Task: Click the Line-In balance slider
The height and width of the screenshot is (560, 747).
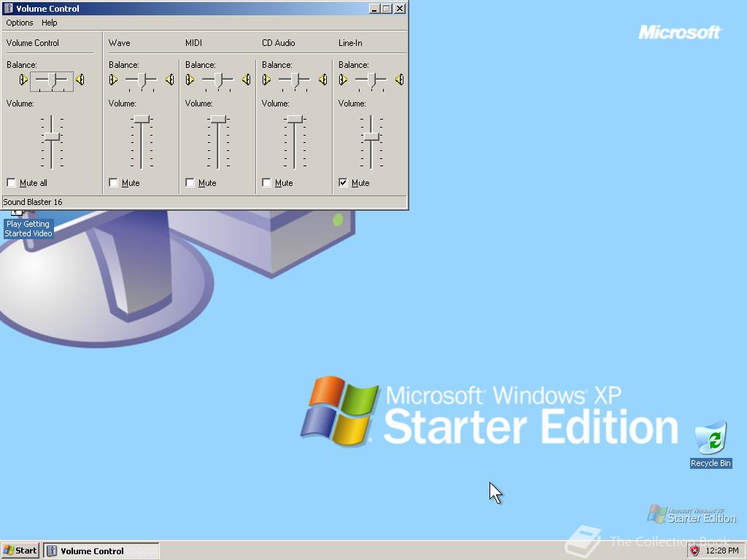Action: pos(371,81)
